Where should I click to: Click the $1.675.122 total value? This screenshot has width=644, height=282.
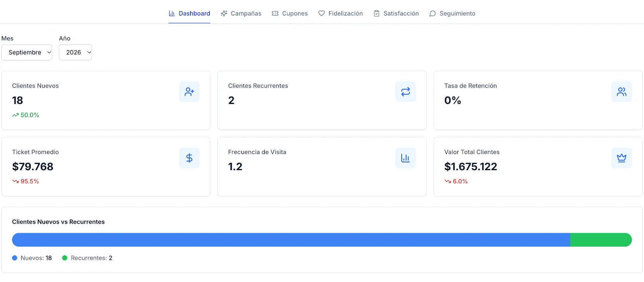471,166
